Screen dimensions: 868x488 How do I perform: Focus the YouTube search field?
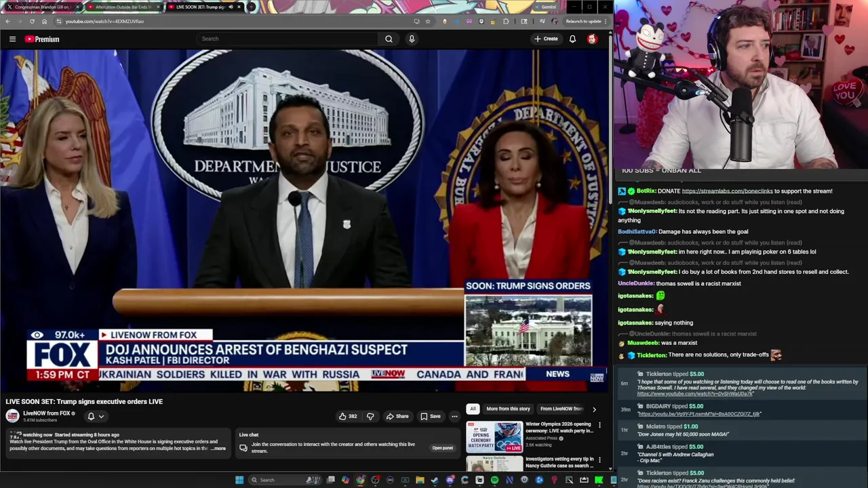tap(286, 39)
